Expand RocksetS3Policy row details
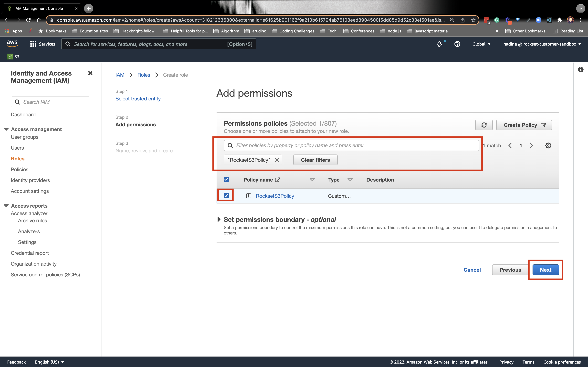 point(248,196)
